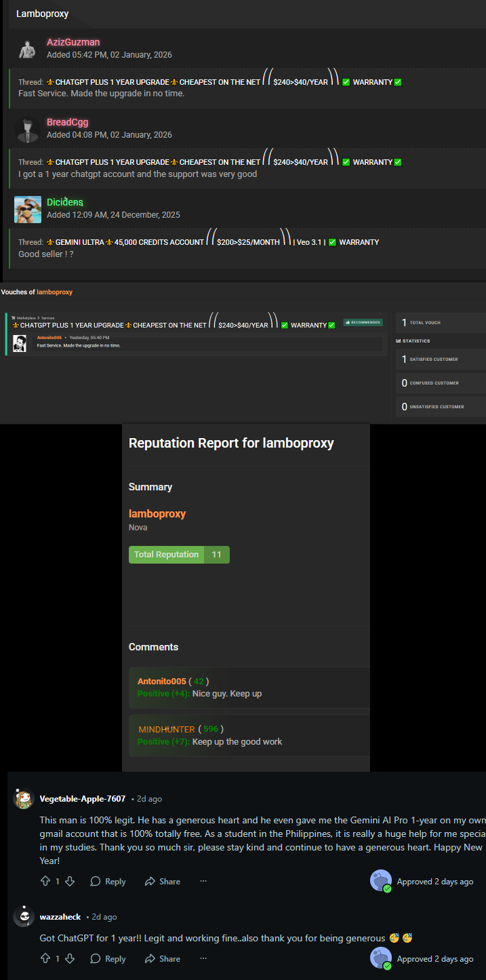Click 'Added 04:08 PM, 02 January, 2026'
Viewport: 486px width, 980px height.
coord(109,135)
